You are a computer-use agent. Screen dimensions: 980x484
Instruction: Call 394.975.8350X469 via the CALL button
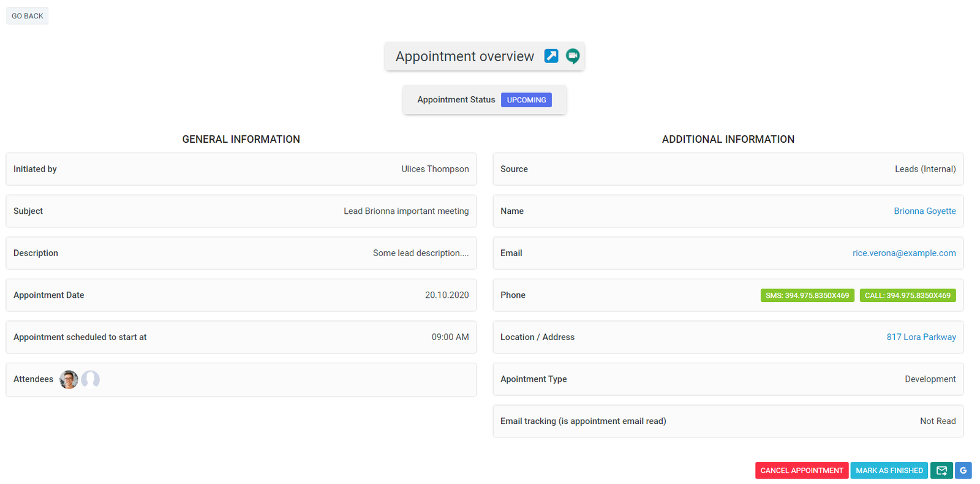(x=907, y=295)
